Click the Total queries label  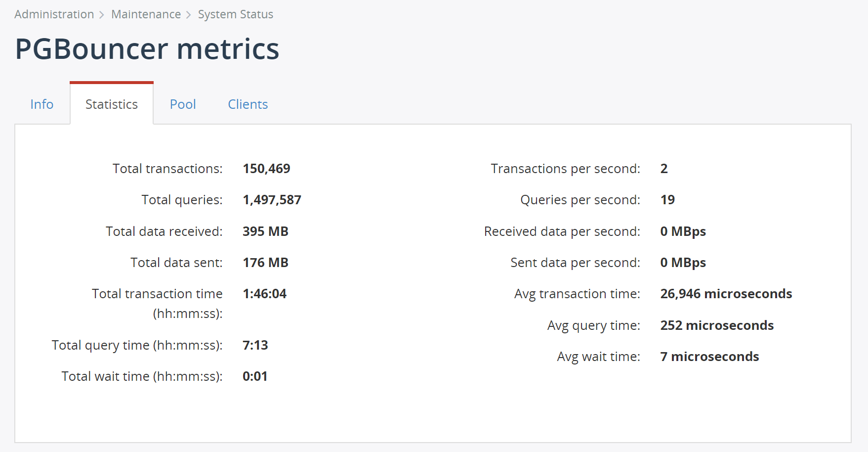click(x=182, y=200)
